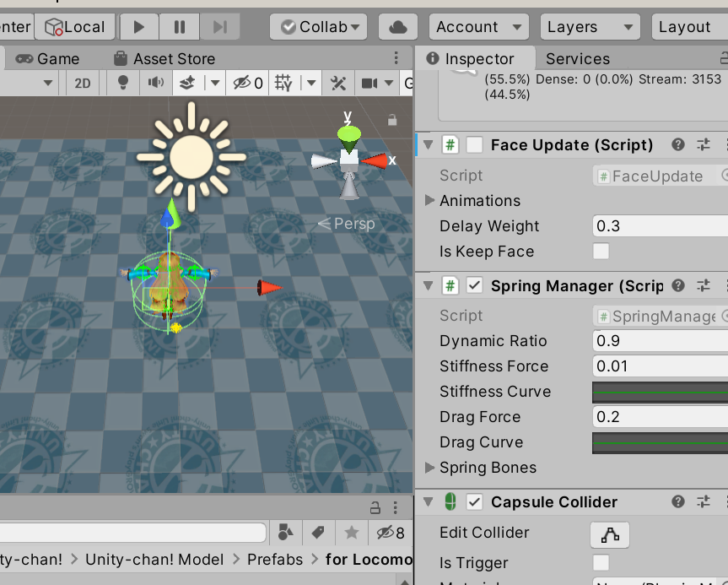The width and height of the screenshot is (728, 585).
Task: Click the red X axis cone
Action: [x=375, y=160]
